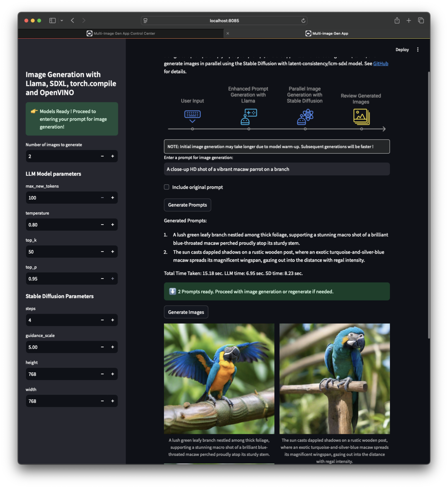This screenshot has width=448, height=488.
Task: Decrease the guidance_scale value
Action: click(x=102, y=347)
